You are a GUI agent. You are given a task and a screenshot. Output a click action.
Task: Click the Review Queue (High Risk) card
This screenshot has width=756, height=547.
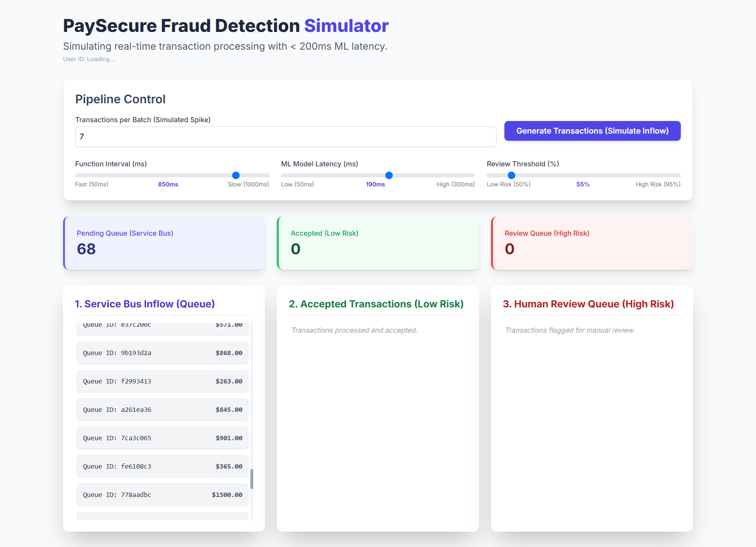(x=592, y=243)
